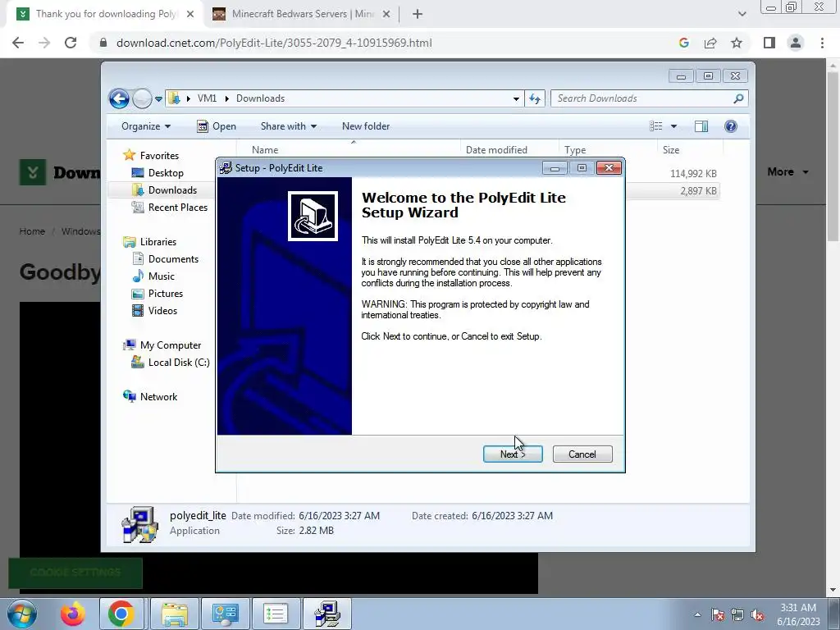The width and height of the screenshot is (840, 630).
Task: Show hidden tray icons arrow
Action: [697, 614]
